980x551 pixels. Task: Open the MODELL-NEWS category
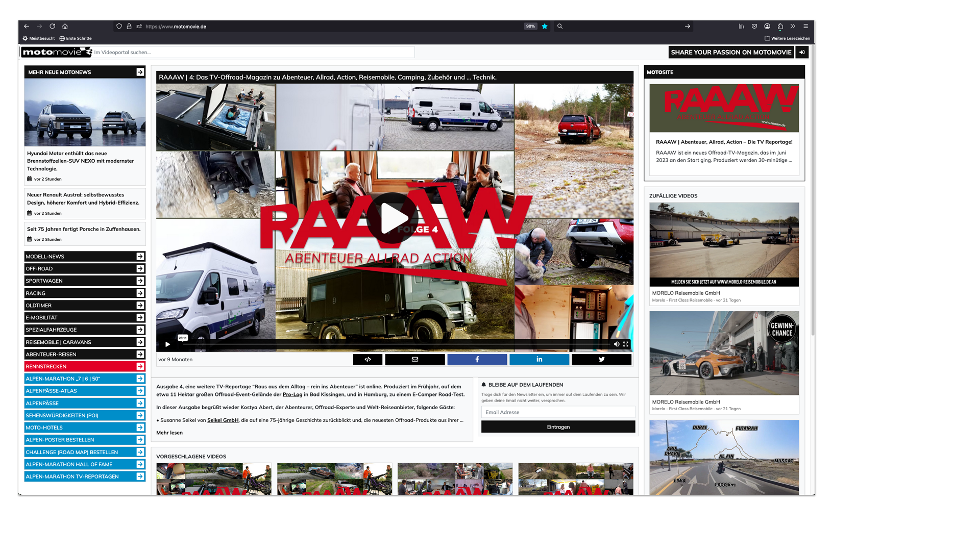tap(85, 257)
